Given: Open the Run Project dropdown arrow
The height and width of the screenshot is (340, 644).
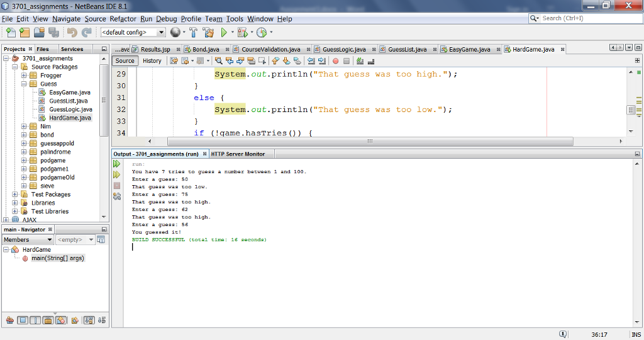Looking at the screenshot, I should [x=233, y=32].
